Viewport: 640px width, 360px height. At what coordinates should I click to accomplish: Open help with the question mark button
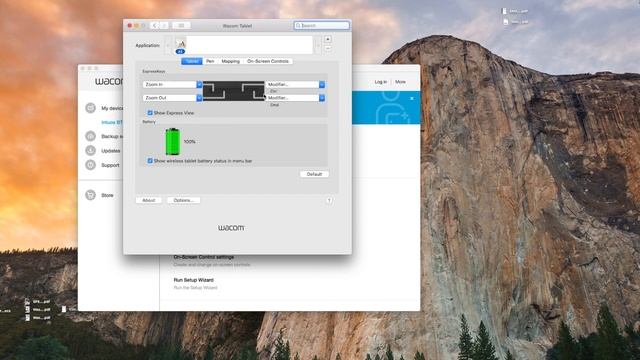pos(329,200)
